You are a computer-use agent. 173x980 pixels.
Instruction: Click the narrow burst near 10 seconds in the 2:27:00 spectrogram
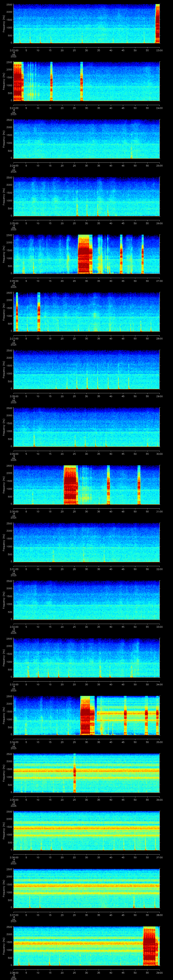click(x=39, y=312)
